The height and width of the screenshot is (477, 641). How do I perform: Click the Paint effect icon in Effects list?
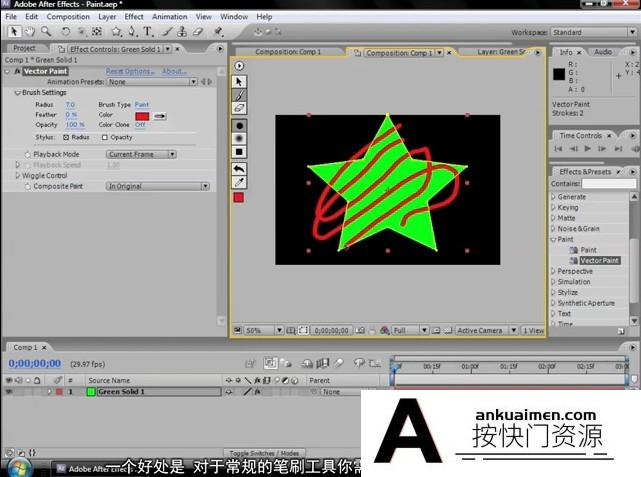574,250
